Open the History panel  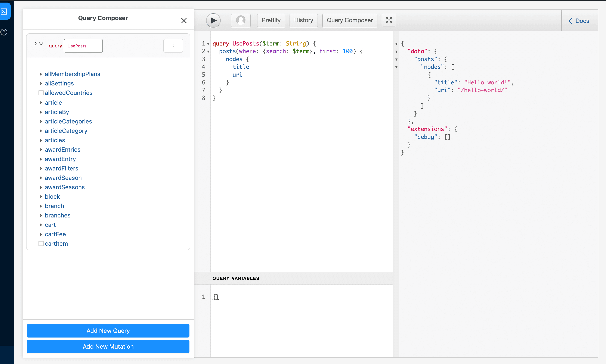click(x=303, y=20)
